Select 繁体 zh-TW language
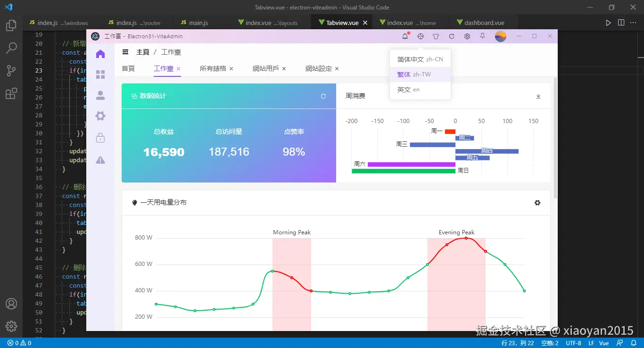Screen dimensions: 644x348 click(x=420, y=75)
